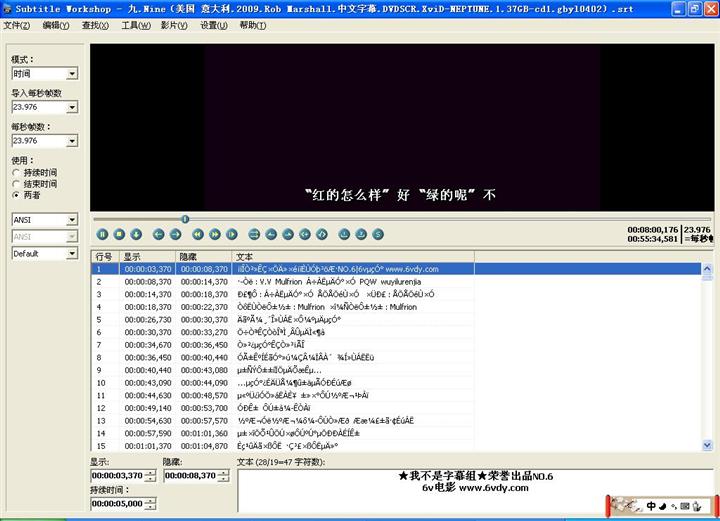Click the 显示 time input field 00:00:03,370
Screen dimensions: 720x521
click(118, 476)
